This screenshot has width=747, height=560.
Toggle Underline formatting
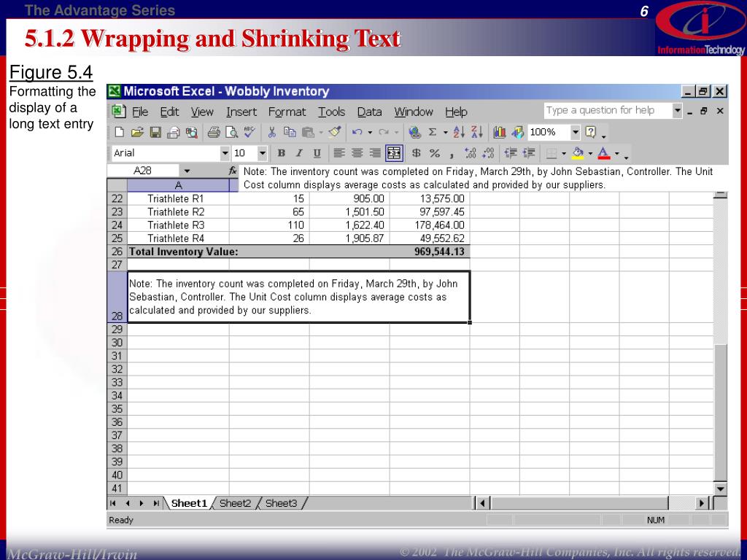(317, 153)
